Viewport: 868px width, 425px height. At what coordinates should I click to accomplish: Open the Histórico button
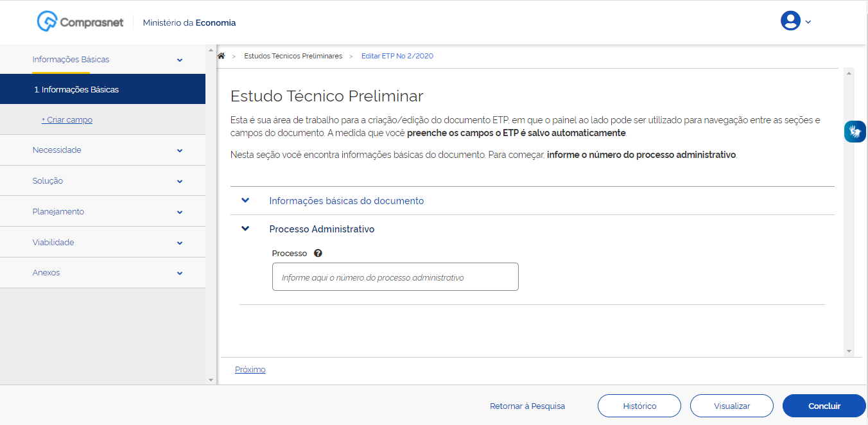click(639, 406)
